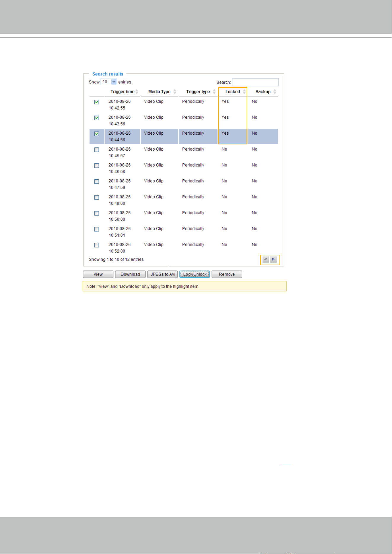Select the 2010-08-26 10:50:00 trigger time

[x=120, y=216]
